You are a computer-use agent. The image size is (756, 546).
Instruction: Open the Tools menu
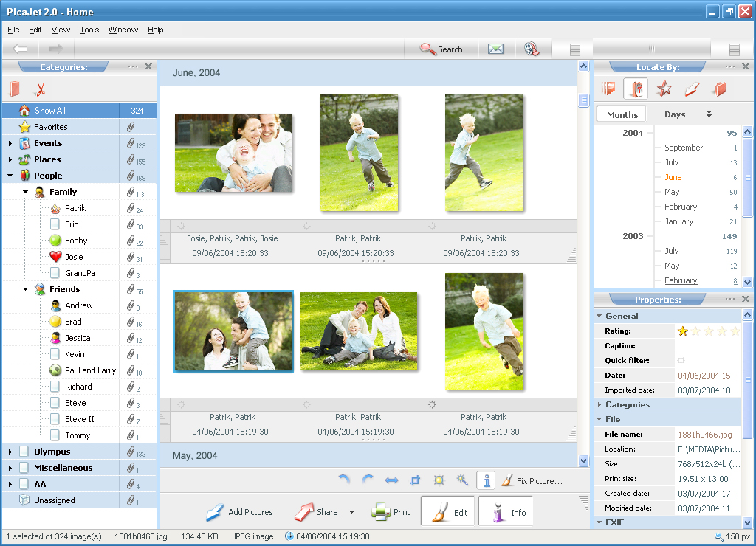pos(89,30)
